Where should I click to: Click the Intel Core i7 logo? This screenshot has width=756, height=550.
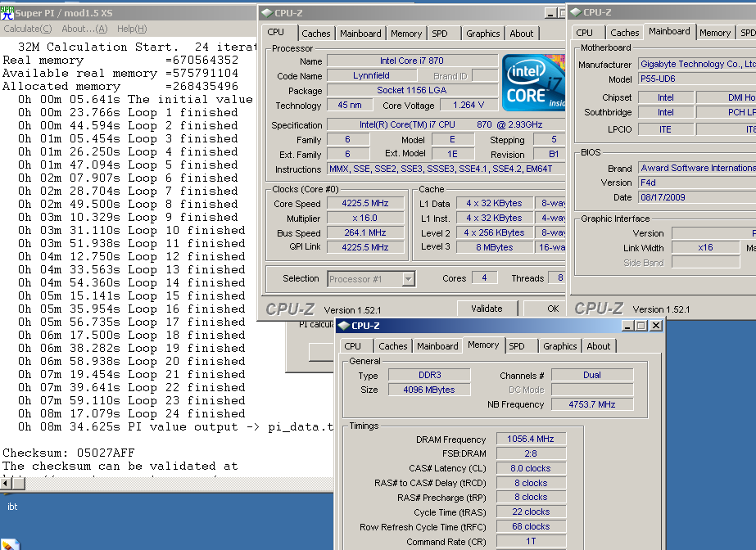(533, 83)
